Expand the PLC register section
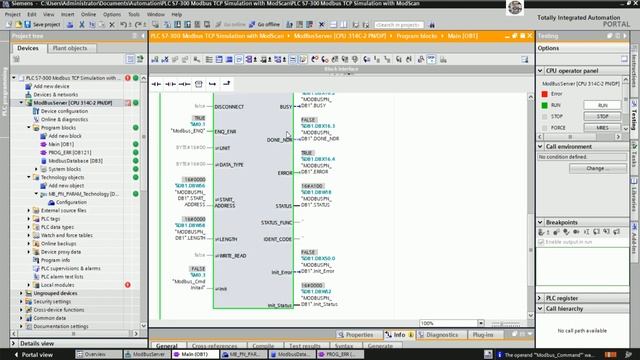The width and height of the screenshot is (640, 360). pos(540,298)
